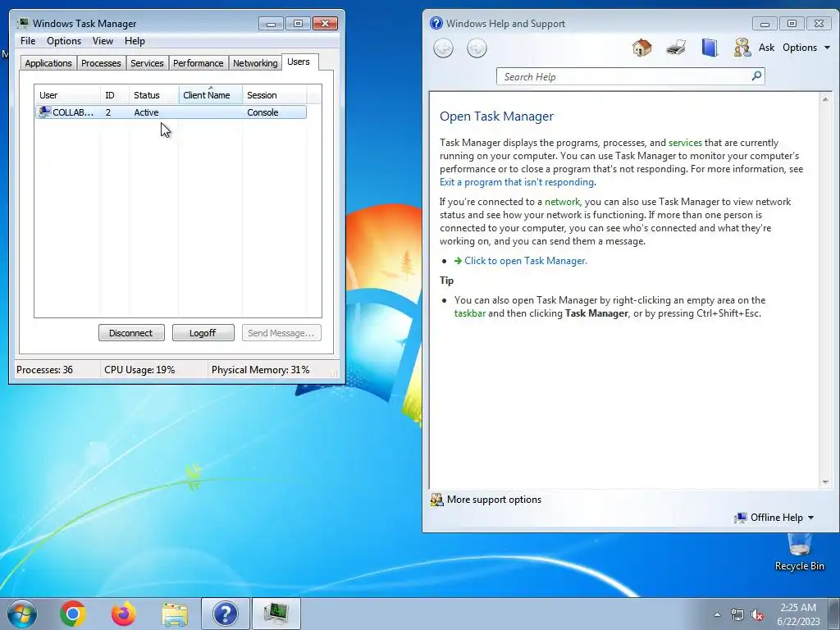
Task: Open the Windows Start menu
Action: click(x=22, y=614)
